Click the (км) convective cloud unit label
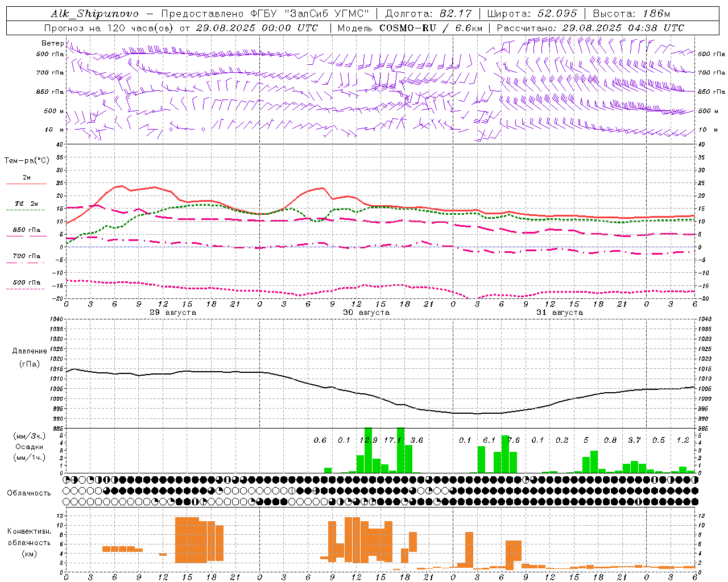 (x=29, y=554)
